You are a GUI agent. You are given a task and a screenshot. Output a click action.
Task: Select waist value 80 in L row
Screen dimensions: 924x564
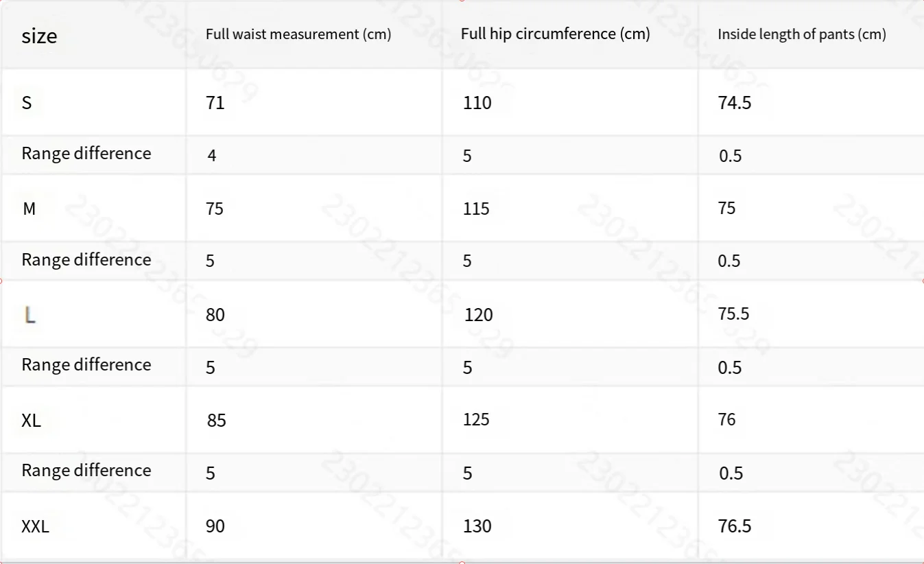click(x=215, y=315)
